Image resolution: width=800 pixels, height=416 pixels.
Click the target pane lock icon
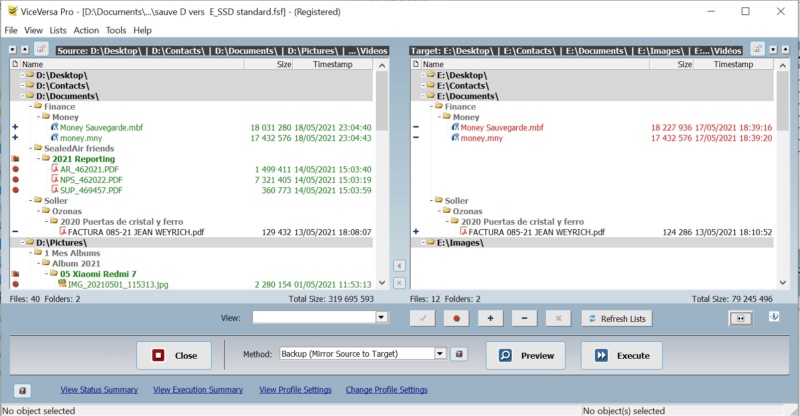coord(757,49)
